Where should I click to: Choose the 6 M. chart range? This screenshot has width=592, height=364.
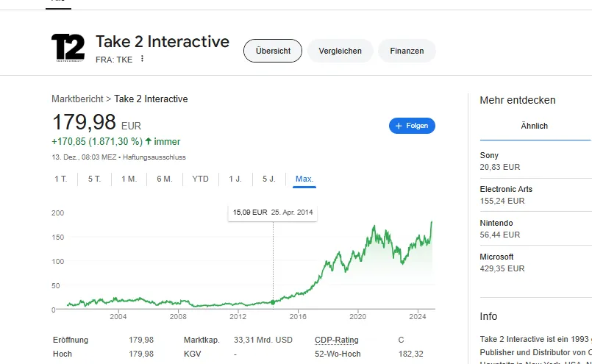point(164,179)
